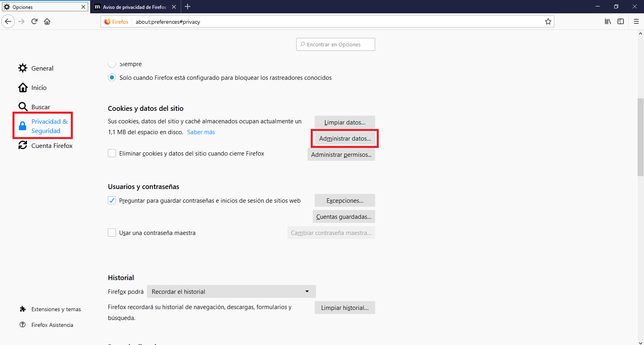This screenshot has height=345, width=644.
Task: Select the Siempre radio option
Action: (x=112, y=64)
